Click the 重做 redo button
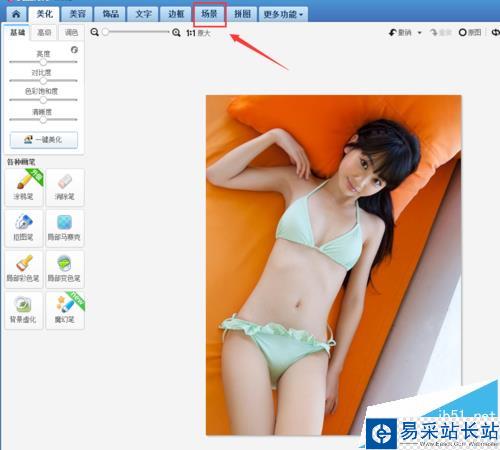This screenshot has height=450, width=500. click(x=441, y=32)
